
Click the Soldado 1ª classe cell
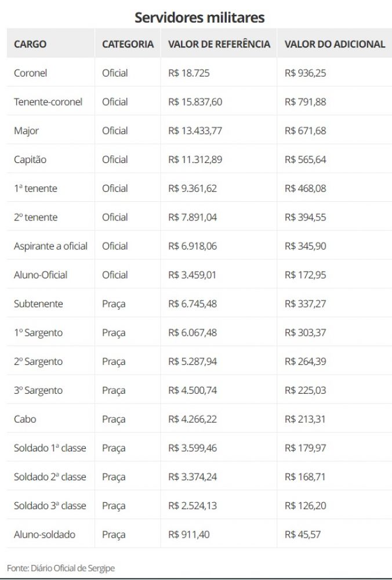50,448
